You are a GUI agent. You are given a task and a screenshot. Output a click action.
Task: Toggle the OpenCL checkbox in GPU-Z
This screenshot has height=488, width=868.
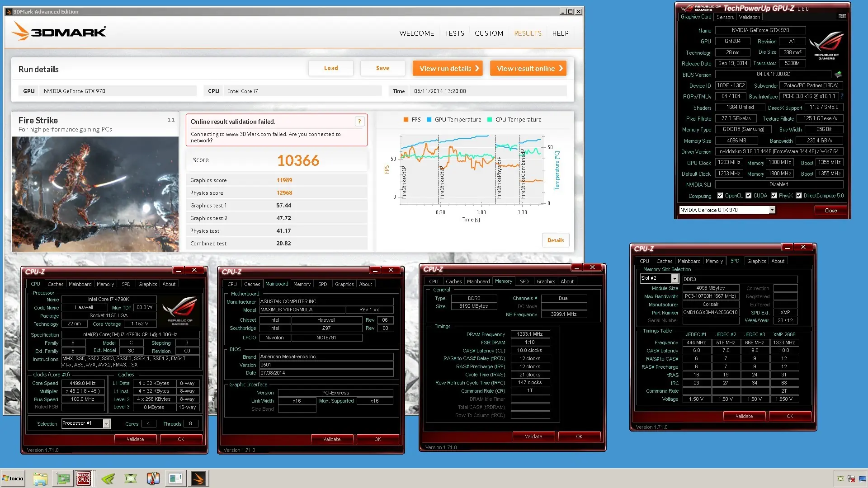720,196
